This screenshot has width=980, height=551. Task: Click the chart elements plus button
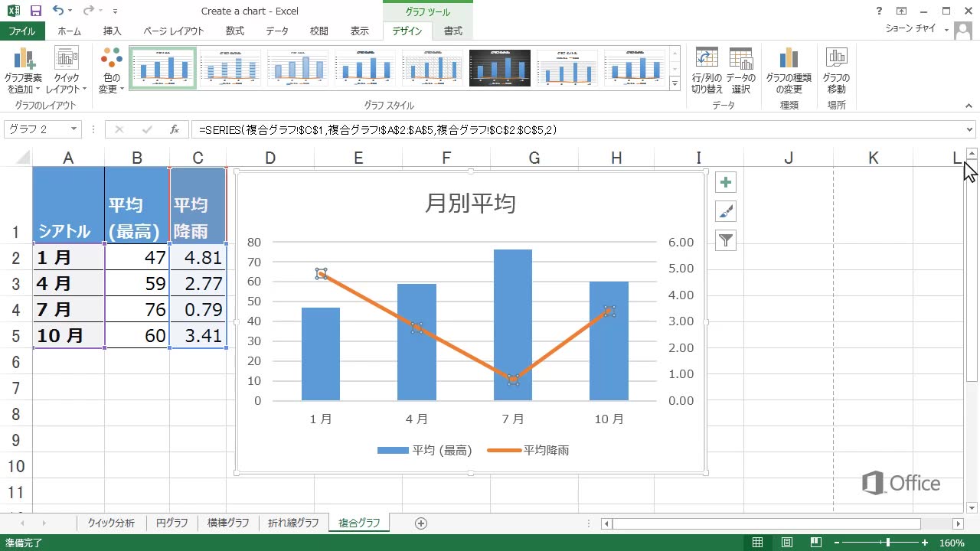pyautogui.click(x=726, y=182)
